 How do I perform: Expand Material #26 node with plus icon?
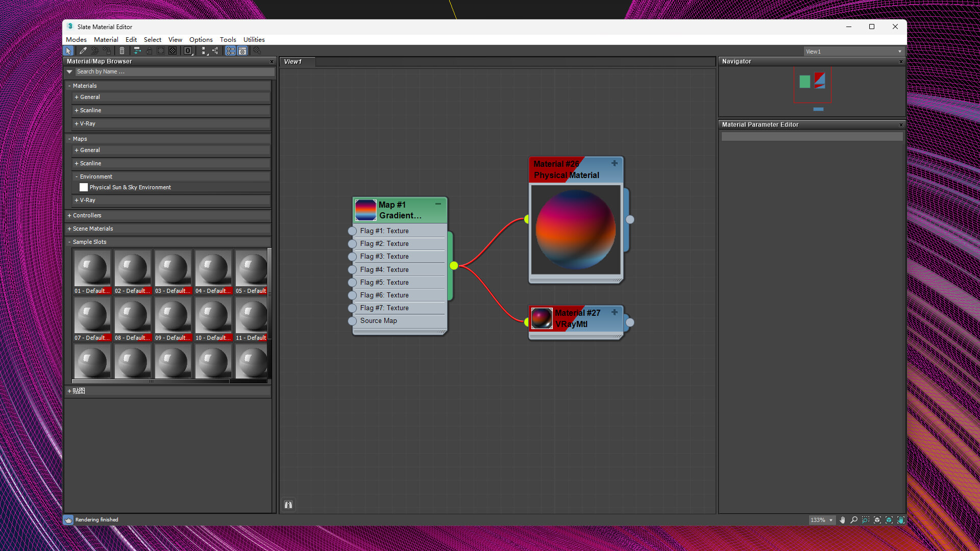(x=615, y=163)
